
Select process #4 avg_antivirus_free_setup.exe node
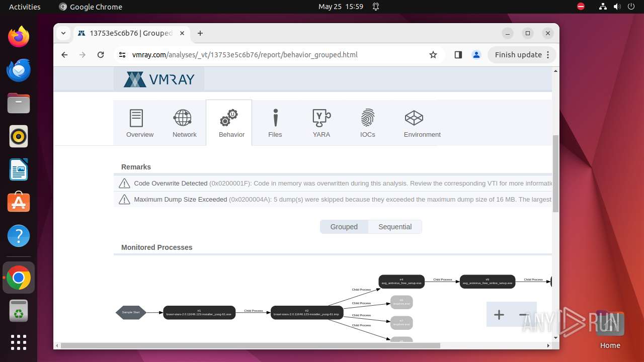click(x=401, y=282)
